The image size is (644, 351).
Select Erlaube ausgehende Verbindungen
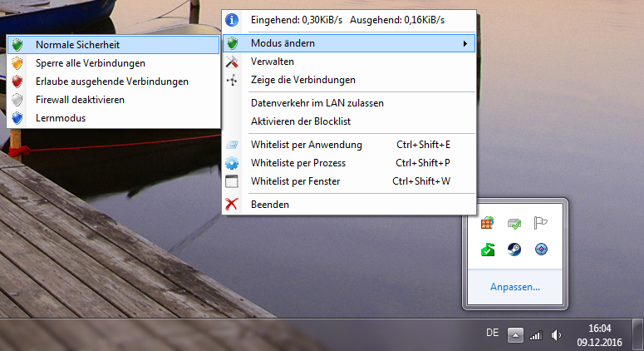tap(113, 82)
